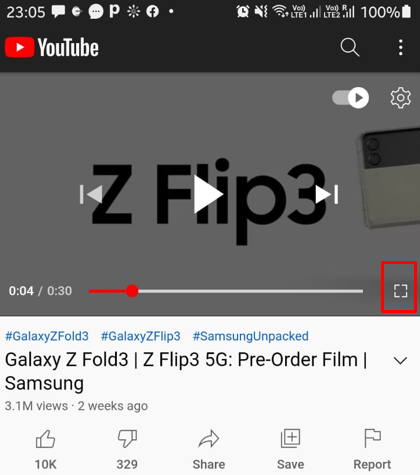This screenshot has width=420, height=475.
Task: Open YouTube search with magnifier icon
Action: 350,47
